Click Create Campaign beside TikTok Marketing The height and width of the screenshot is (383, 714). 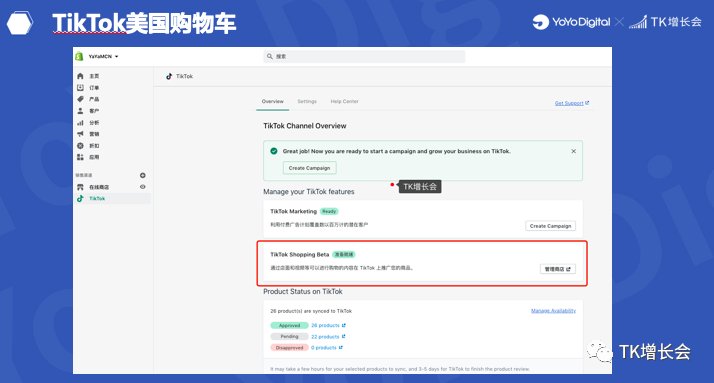coord(551,226)
